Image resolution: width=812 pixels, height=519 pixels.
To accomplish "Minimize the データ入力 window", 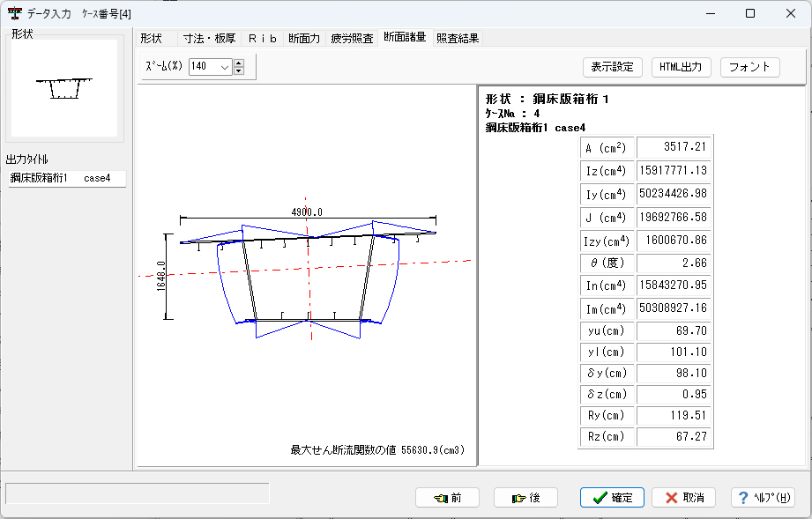I will (x=711, y=13).
